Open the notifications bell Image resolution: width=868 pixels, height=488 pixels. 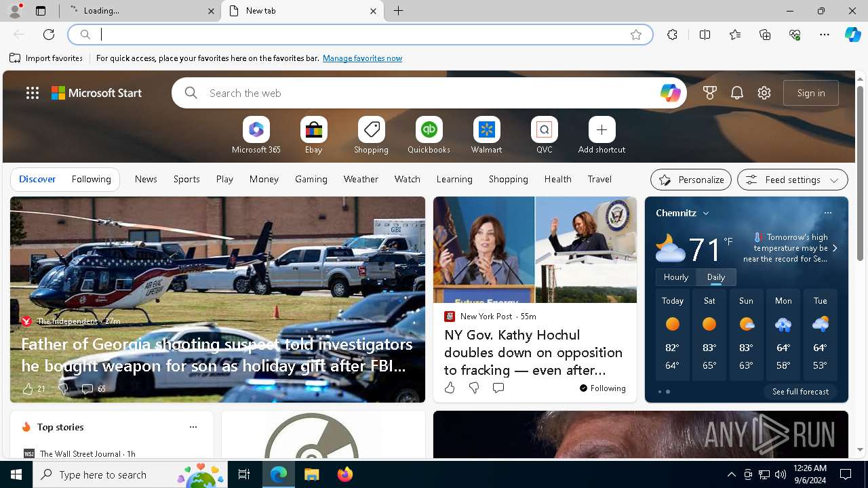(737, 93)
